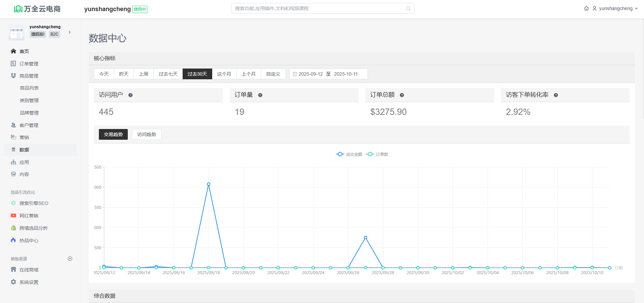The width and height of the screenshot is (644, 303).
Task: Open 网红营销 from the sidebar
Action: click(29, 216)
